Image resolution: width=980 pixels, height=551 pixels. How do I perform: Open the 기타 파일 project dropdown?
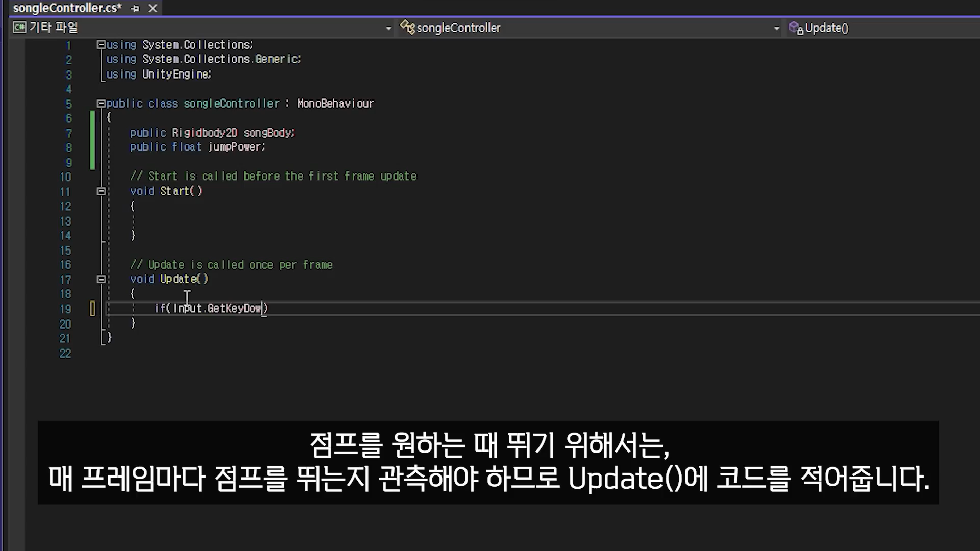[x=388, y=29]
